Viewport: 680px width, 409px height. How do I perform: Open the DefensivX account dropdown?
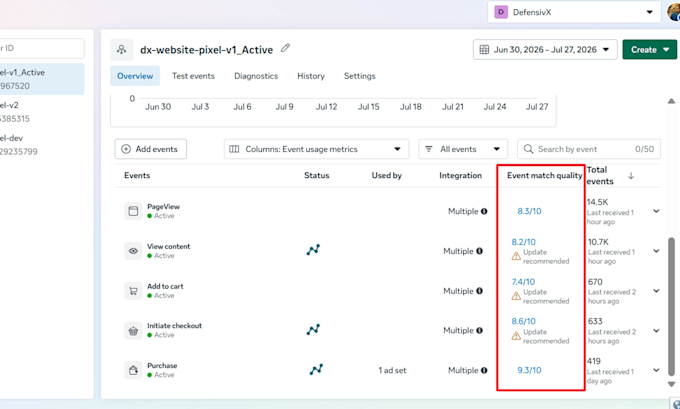[x=574, y=12]
